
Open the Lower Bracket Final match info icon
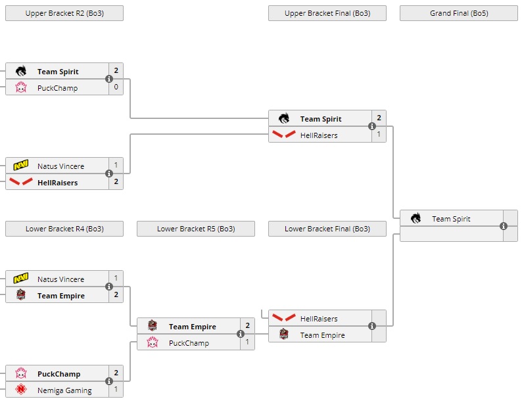372,326
